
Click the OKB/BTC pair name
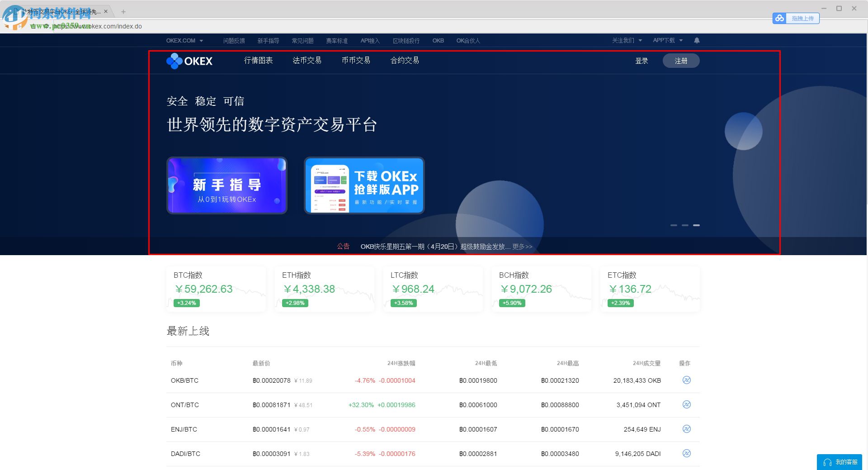pyautogui.click(x=184, y=380)
